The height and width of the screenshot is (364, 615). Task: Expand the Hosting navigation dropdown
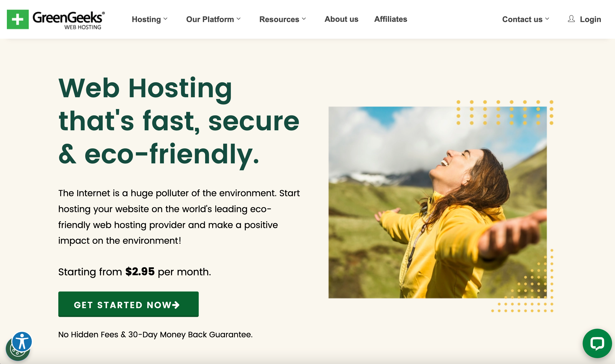tap(149, 19)
